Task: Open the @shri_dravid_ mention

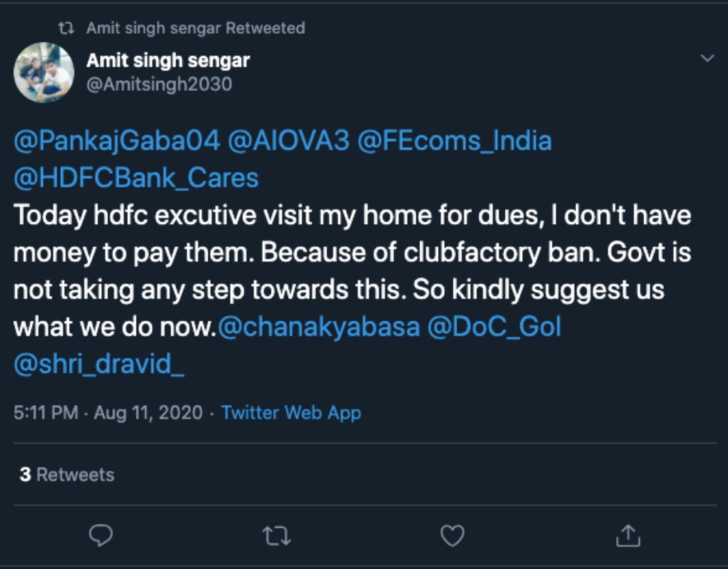Action: 99,364
